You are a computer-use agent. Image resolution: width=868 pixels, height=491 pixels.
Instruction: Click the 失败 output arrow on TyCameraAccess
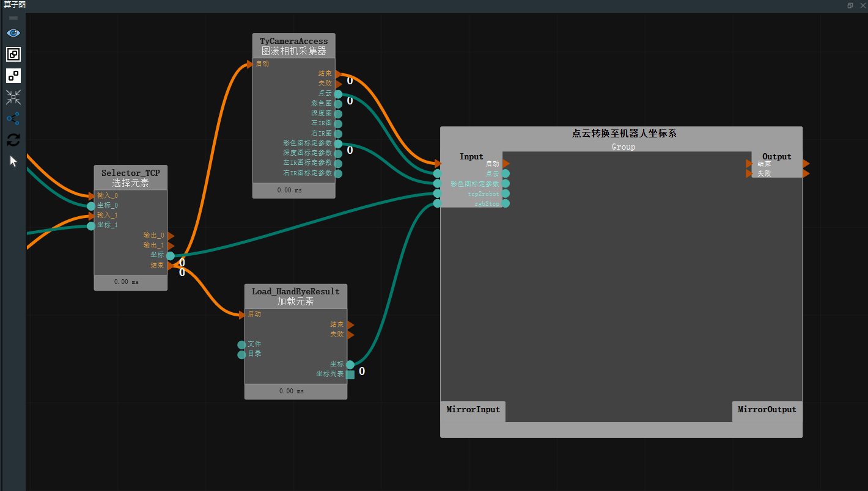(x=339, y=84)
